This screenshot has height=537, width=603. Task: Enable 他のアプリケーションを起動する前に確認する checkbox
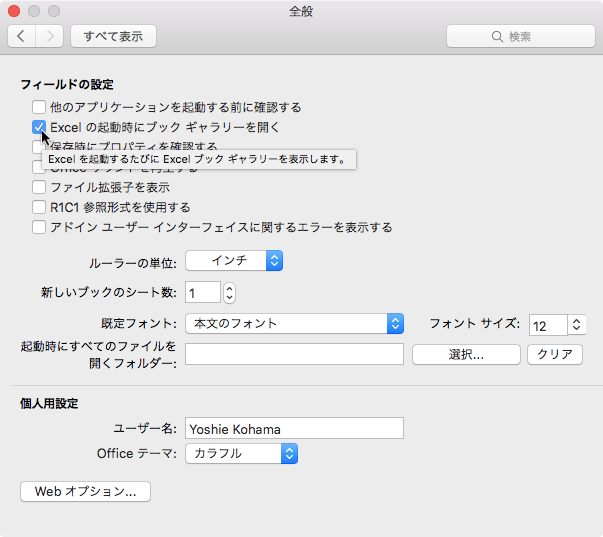(39, 107)
